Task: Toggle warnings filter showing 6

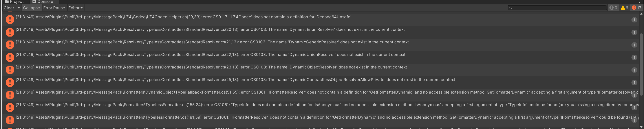Action: click(x=624, y=8)
